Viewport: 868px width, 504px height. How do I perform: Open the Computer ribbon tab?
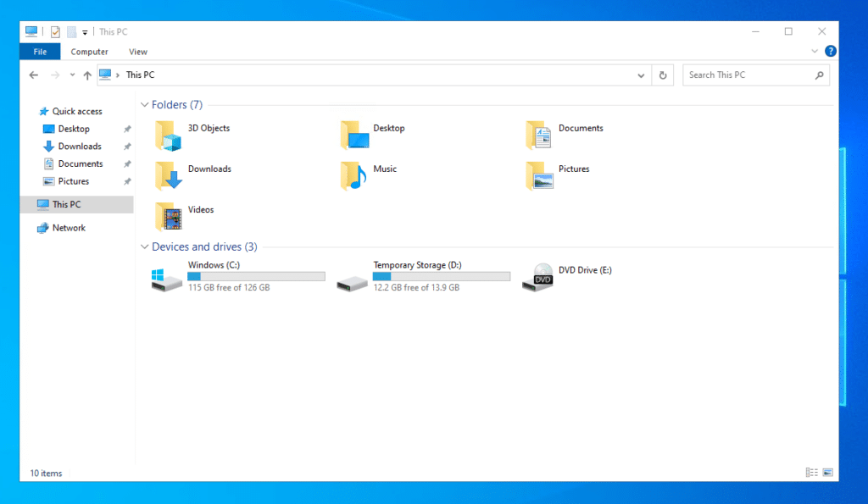pyautogui.click(x=89, y=52)
